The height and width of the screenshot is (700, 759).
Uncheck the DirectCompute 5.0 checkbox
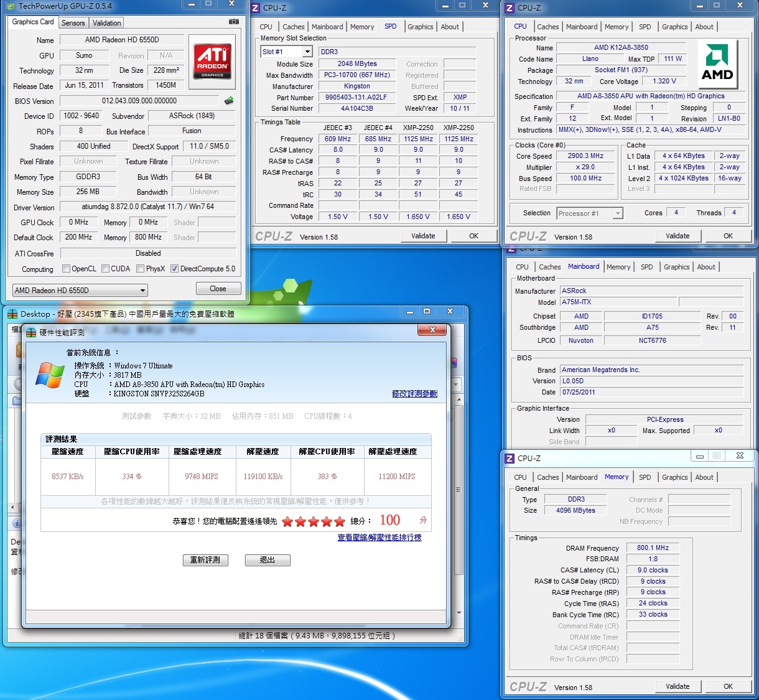point(175,269)
